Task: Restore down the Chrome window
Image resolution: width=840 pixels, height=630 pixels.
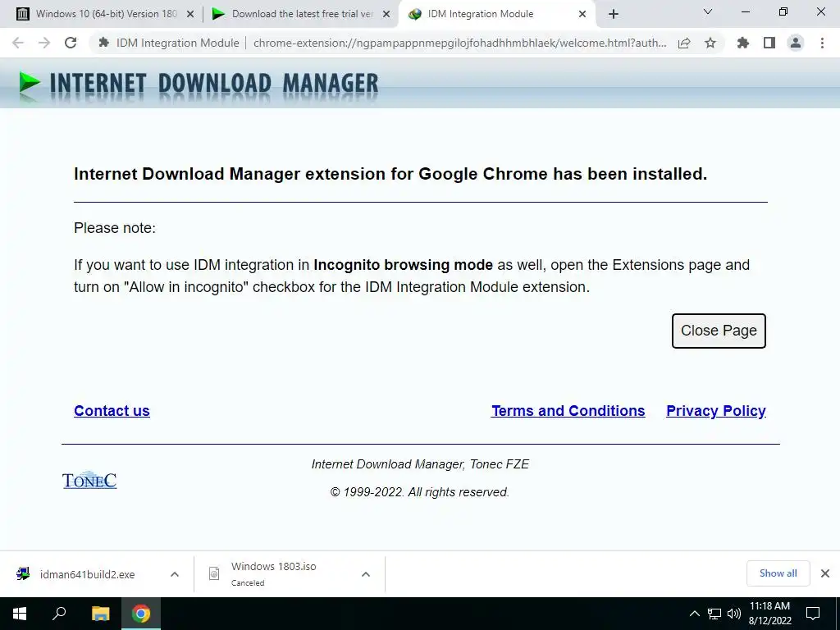Action: (x=783, y=11)
